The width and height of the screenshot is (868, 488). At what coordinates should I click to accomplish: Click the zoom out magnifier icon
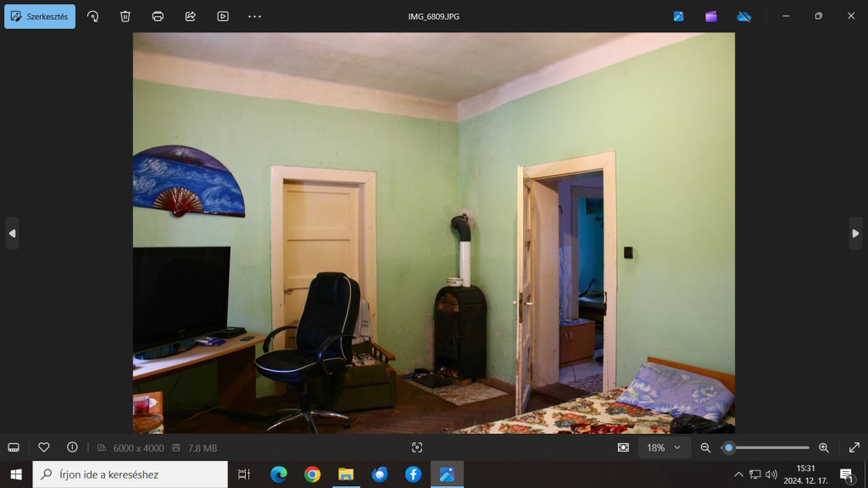click(x=705, y=447)
